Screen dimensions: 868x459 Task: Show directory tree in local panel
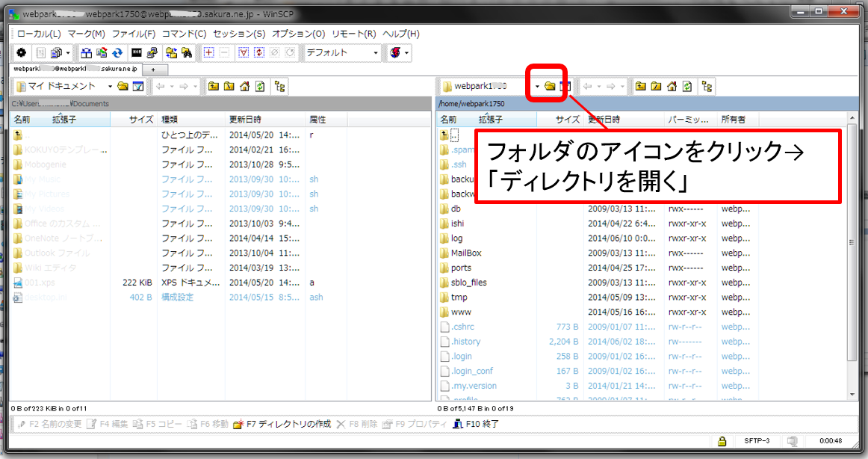(x=280, y=87)
